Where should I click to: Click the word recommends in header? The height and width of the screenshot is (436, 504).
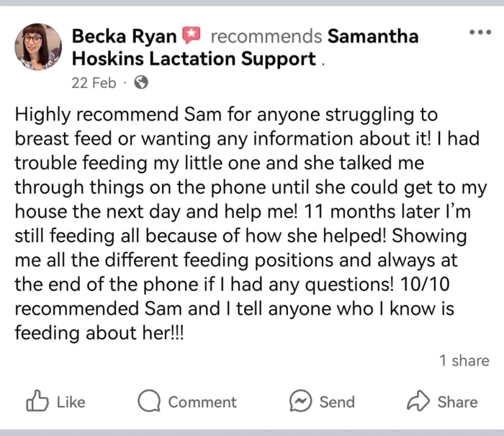[267, 36]
